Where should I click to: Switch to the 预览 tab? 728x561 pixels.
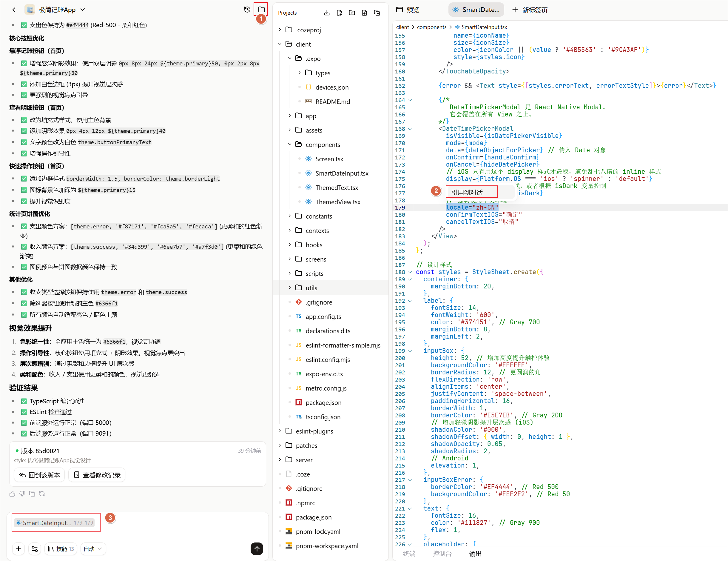(x=408, y=10)
